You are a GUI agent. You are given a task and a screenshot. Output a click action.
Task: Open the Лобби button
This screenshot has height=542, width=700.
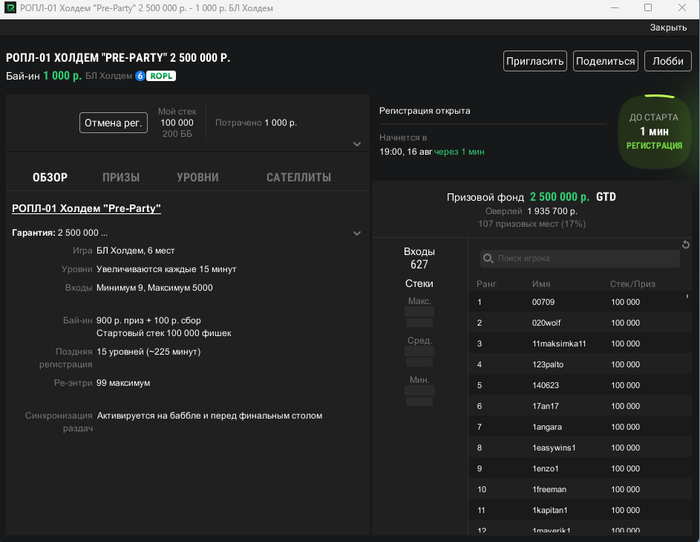coord(668,61)
